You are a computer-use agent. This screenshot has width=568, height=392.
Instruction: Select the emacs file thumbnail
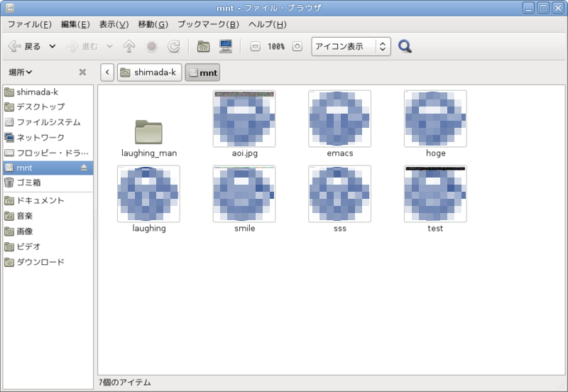coord(340,119)
